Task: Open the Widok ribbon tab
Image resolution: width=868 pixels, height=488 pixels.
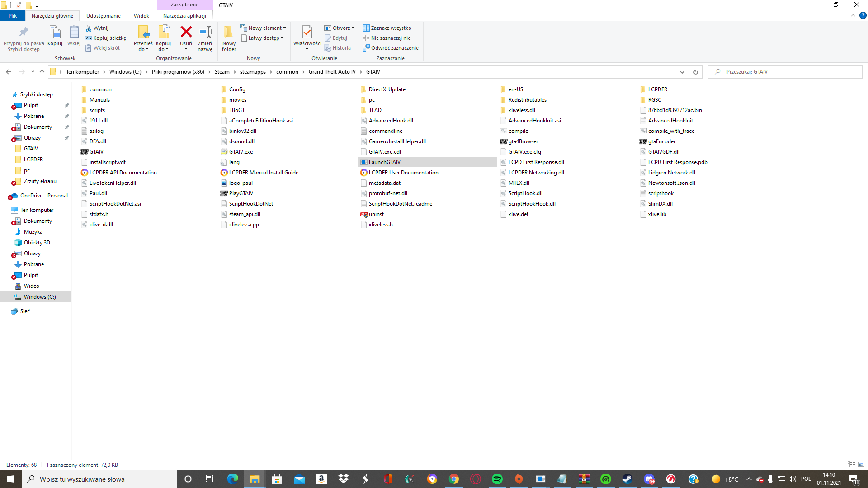Action: tap(141, 16)
